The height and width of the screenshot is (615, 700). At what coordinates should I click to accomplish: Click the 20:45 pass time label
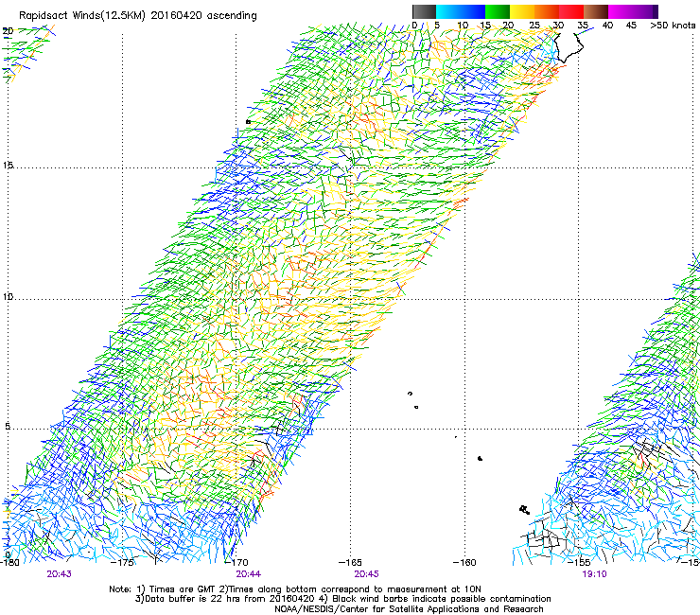(x=366, y=574)
